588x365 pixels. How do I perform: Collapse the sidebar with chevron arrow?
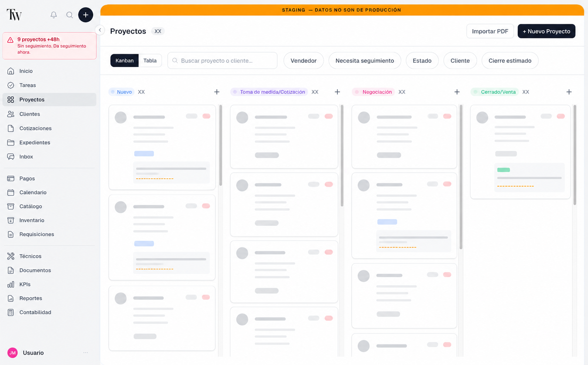click(100, 30)
